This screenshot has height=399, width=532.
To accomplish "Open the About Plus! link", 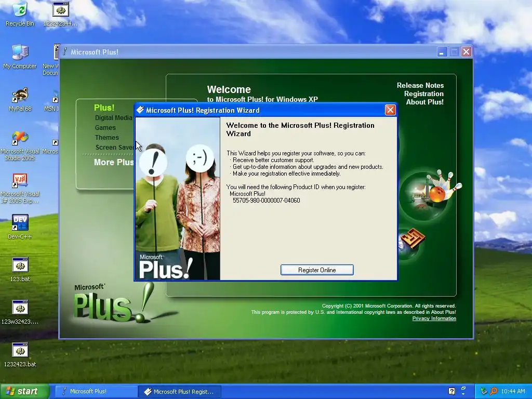I will click(x=425, y=102).
